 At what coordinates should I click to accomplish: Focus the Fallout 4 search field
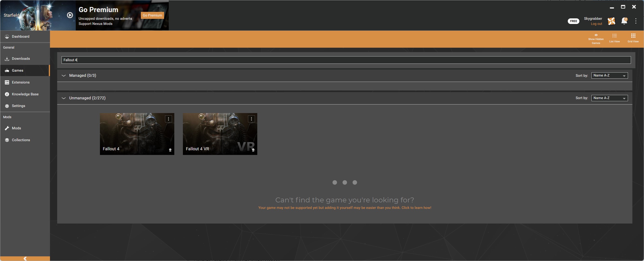pos(346,60)
